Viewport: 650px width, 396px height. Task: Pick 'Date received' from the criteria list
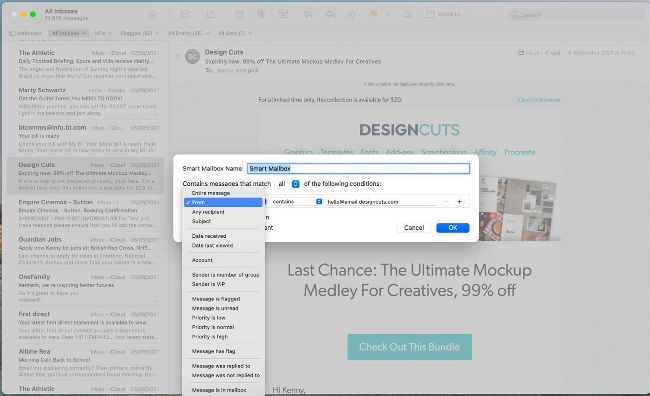click(x=209, y=236)
